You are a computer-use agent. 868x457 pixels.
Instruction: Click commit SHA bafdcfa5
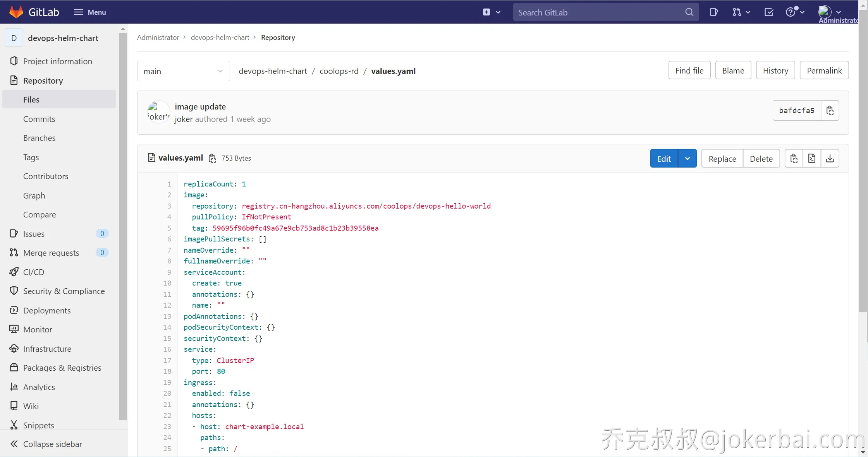(x=797, y=110)
